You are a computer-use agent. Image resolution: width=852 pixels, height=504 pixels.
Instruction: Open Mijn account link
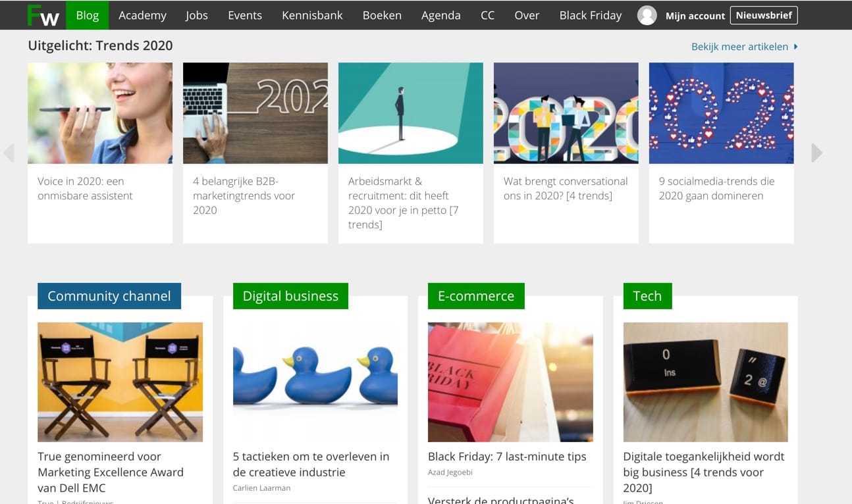click(695, 16)
